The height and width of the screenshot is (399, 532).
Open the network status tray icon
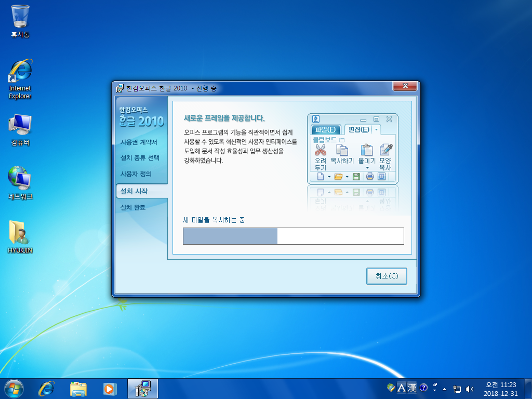[457, 389]
